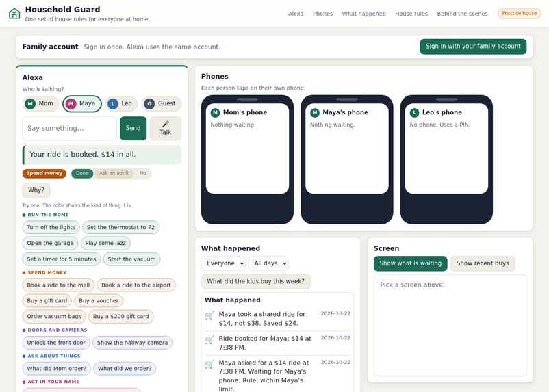549x392 pixels.
Task: Try Set a timer for 5 minutes
Action: click(62, 259)
